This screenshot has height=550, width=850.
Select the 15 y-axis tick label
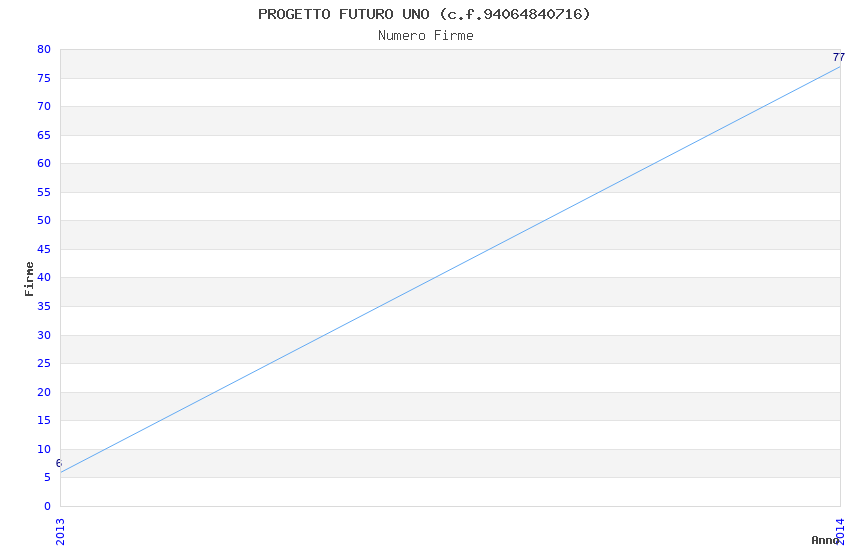(44, 421)
